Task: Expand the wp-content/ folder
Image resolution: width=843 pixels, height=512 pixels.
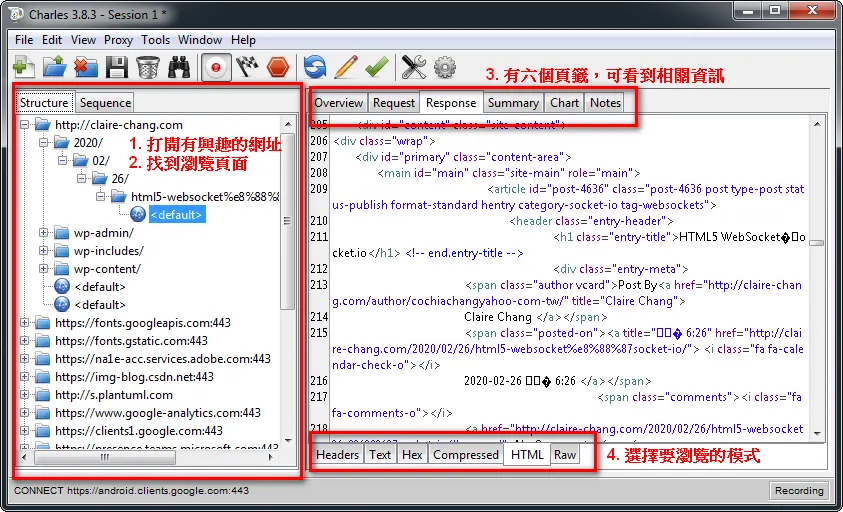Action: point(44,268)
